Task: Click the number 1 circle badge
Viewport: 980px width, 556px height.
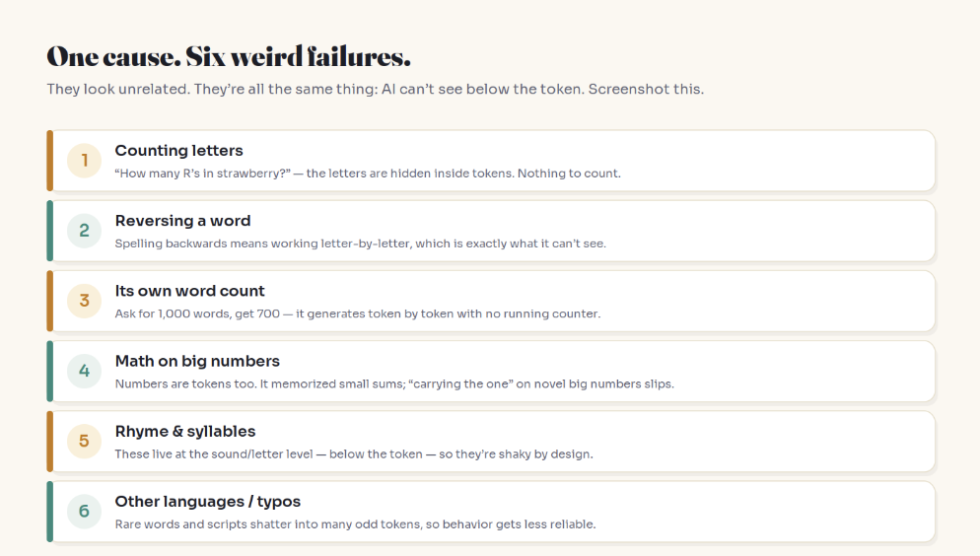Action: [85, 161]
